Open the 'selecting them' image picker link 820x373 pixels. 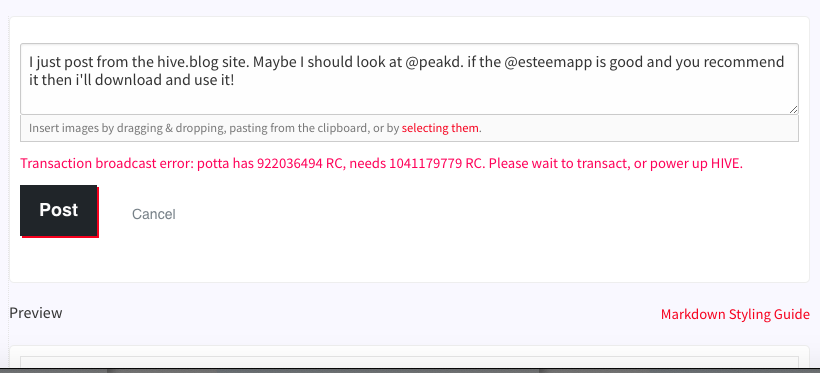(x=440, y=128)
